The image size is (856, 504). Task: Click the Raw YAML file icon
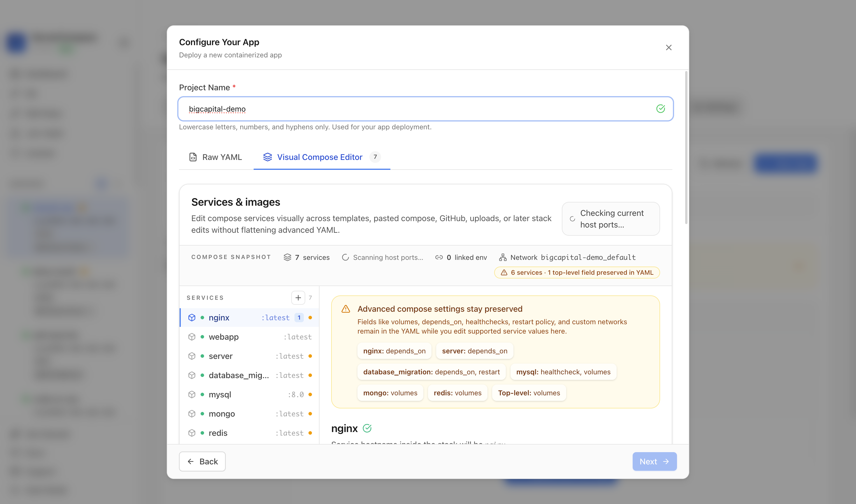193,157
